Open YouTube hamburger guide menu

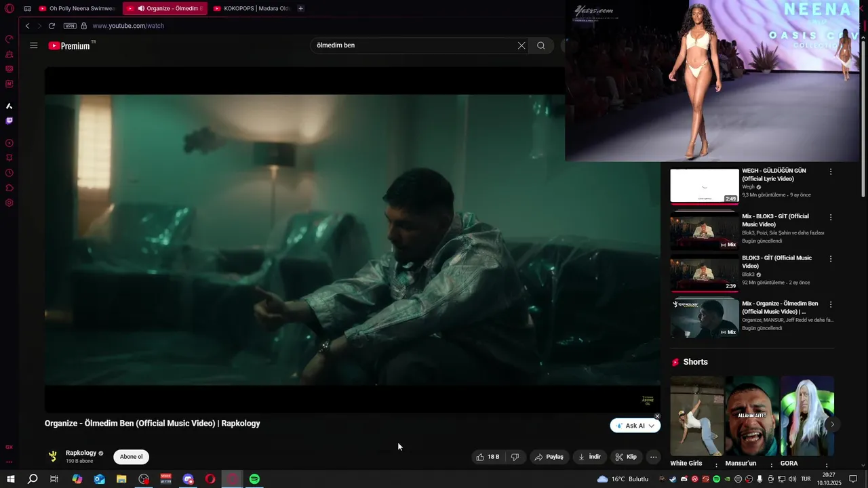pos(34,45)
